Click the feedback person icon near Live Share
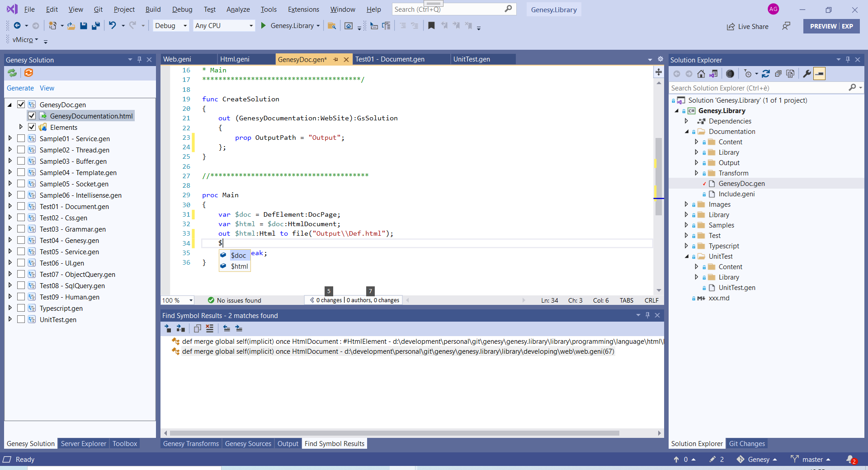Viewport: 868px width, 470px height. (786, 26)
